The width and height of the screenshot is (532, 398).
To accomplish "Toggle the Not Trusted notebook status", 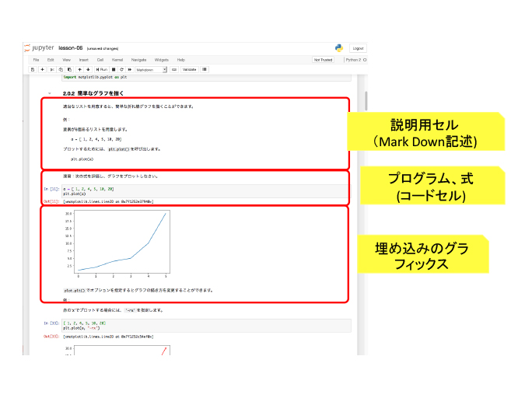I will point(323,59).
